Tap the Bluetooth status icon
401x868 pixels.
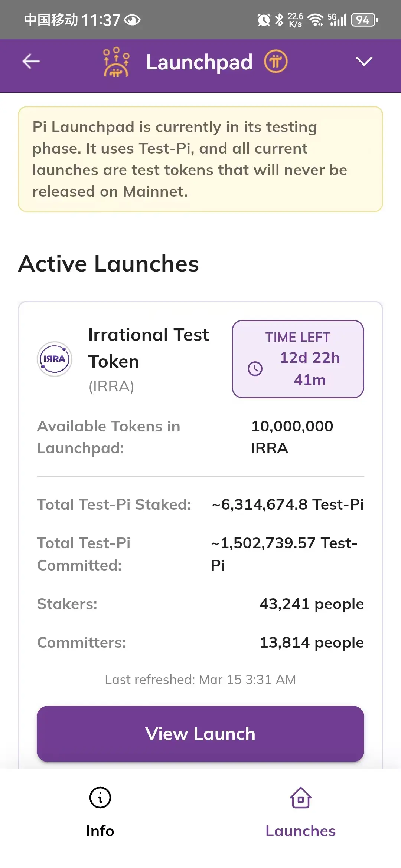point(279,20)
